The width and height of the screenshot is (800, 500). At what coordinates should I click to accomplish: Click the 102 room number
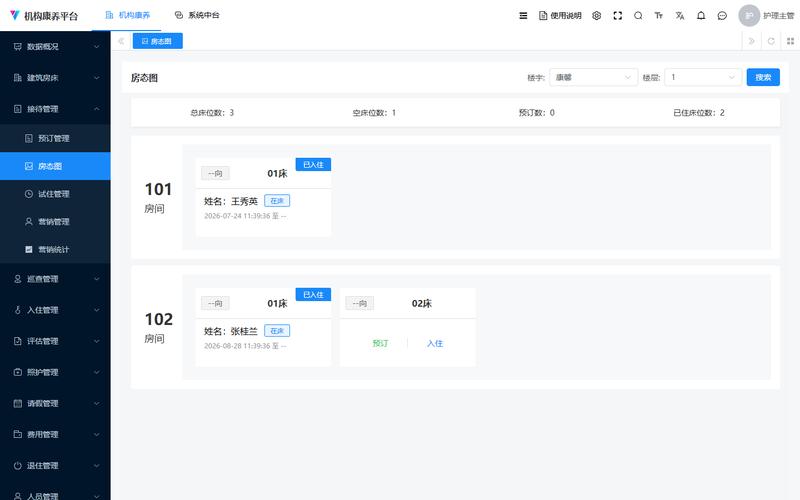tap(159, 319)
